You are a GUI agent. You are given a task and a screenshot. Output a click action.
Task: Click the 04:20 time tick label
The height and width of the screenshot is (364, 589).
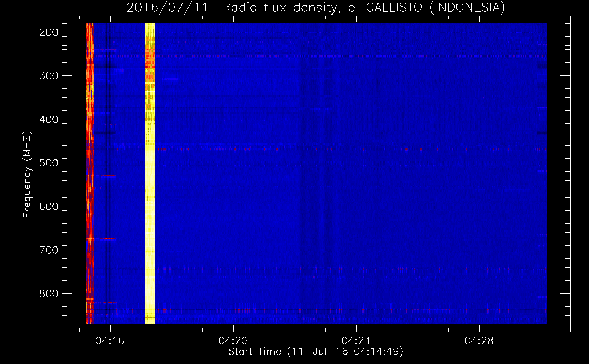[x=233, y=341]
